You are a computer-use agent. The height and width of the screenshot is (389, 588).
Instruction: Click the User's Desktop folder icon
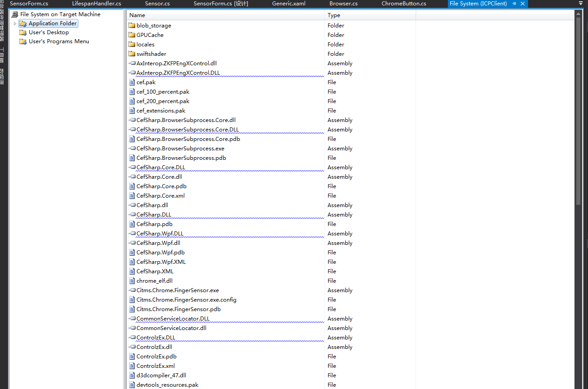23,32
